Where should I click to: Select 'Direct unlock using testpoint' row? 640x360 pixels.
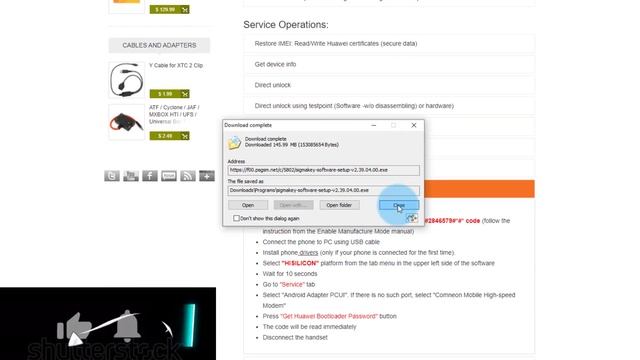point(389,106)
